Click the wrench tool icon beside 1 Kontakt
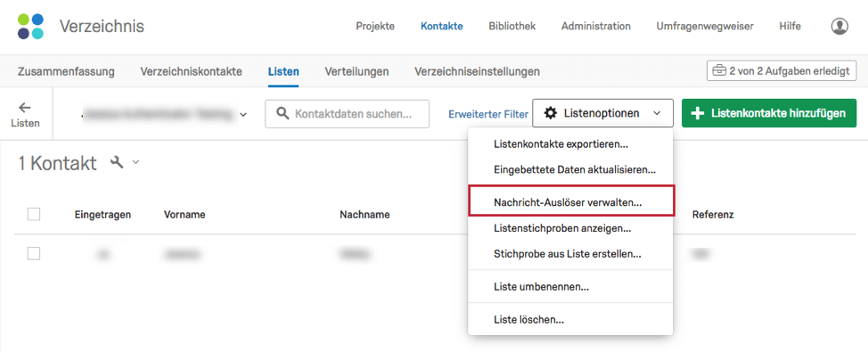The image size is (868, 352). point(116,162)
